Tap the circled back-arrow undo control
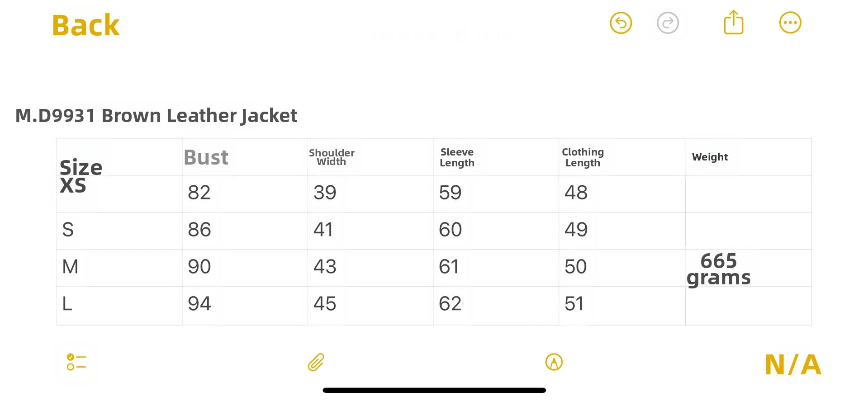Viewport: 868px width, 401px height. [621, 23]
